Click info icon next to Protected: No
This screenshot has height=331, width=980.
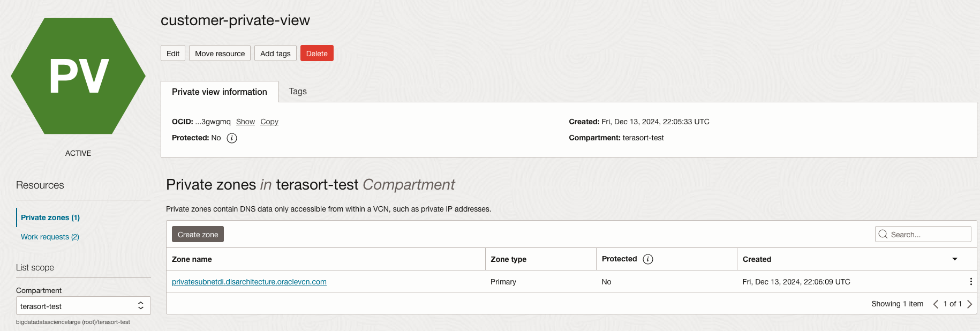(x=232, y=138)
